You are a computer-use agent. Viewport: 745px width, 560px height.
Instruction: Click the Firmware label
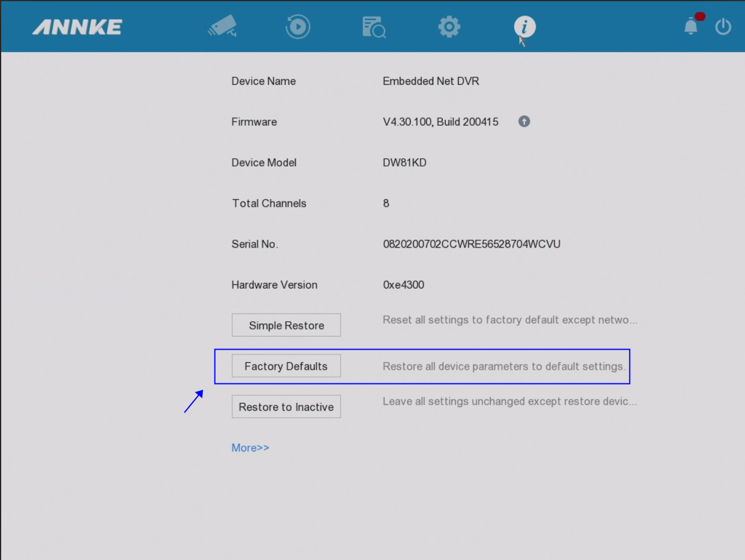click(254, 122)
